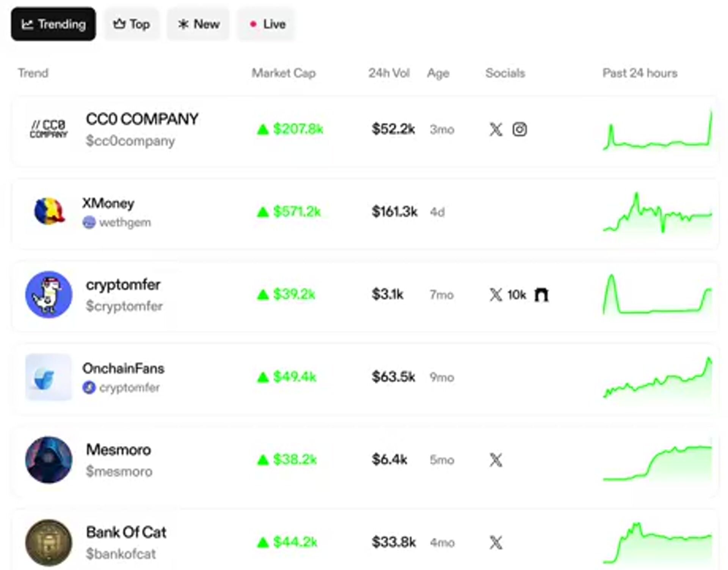Viewport: 728px width, 570px height.
Task: Switch to the Top tab
Action: coord(132,24)
